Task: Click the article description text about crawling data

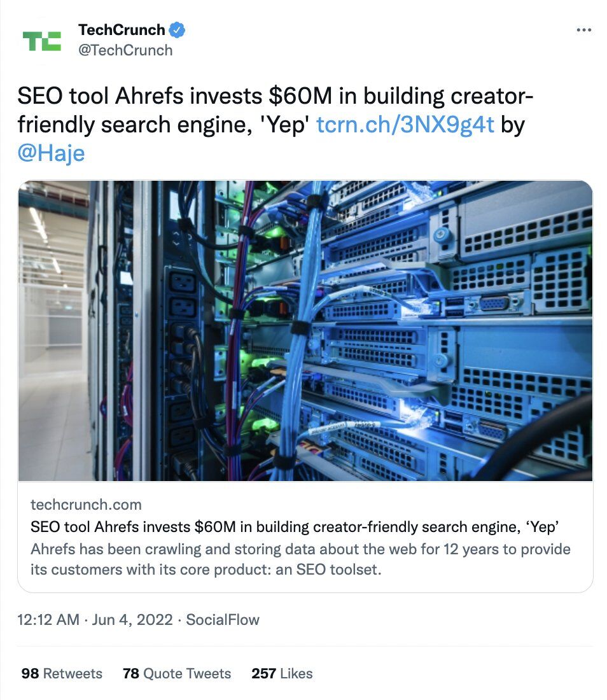Action: (299, 557)
